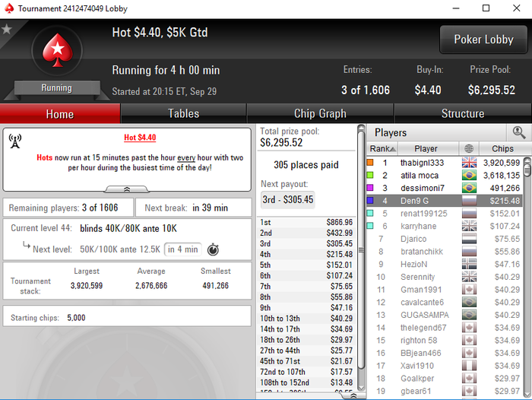Click the broadcast antenna icon

click(x=15, y=141)
